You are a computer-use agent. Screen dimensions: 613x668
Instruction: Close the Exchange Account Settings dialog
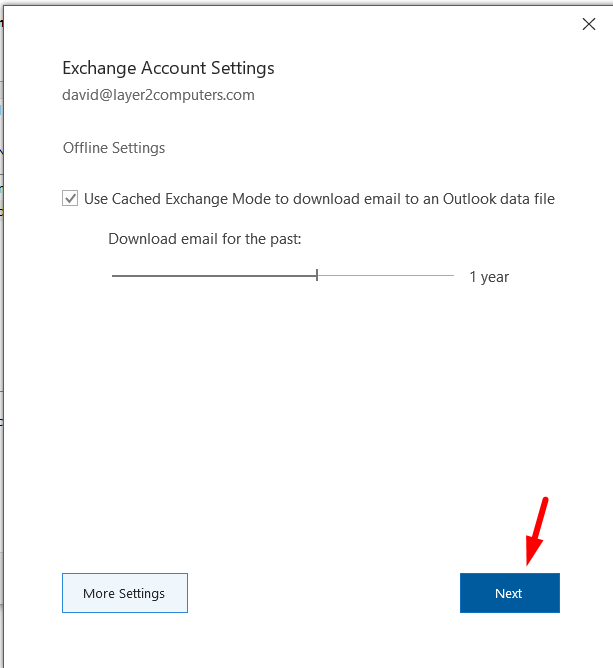pos(589,24)
